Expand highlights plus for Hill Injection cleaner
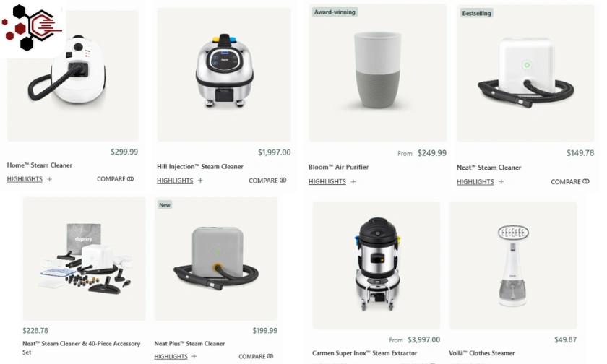Screen dimensions: 607x364 pos(200,181)
